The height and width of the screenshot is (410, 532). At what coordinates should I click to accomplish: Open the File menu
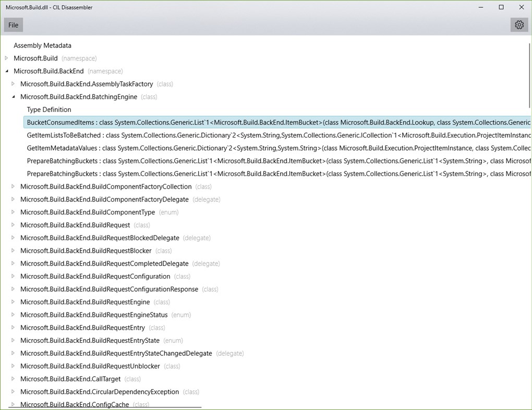point(13,25)
